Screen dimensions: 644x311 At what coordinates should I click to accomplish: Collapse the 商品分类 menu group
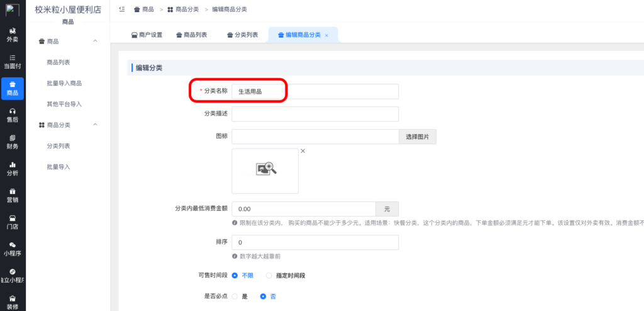click(96, 125)
